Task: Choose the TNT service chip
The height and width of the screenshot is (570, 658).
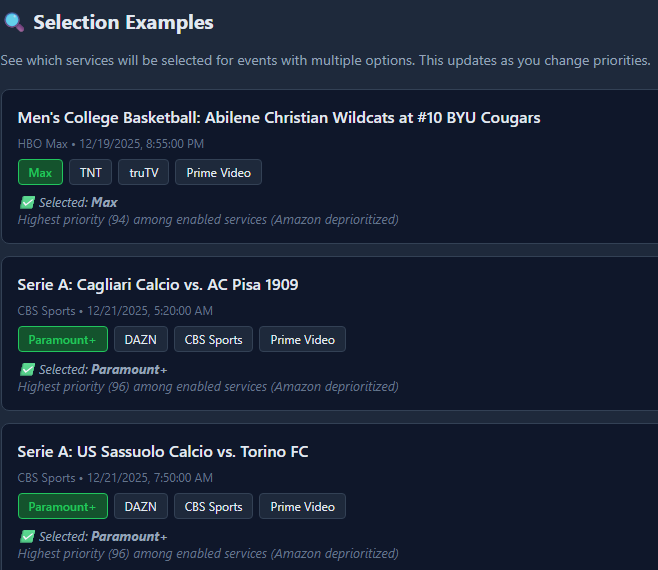Action: 90,172
